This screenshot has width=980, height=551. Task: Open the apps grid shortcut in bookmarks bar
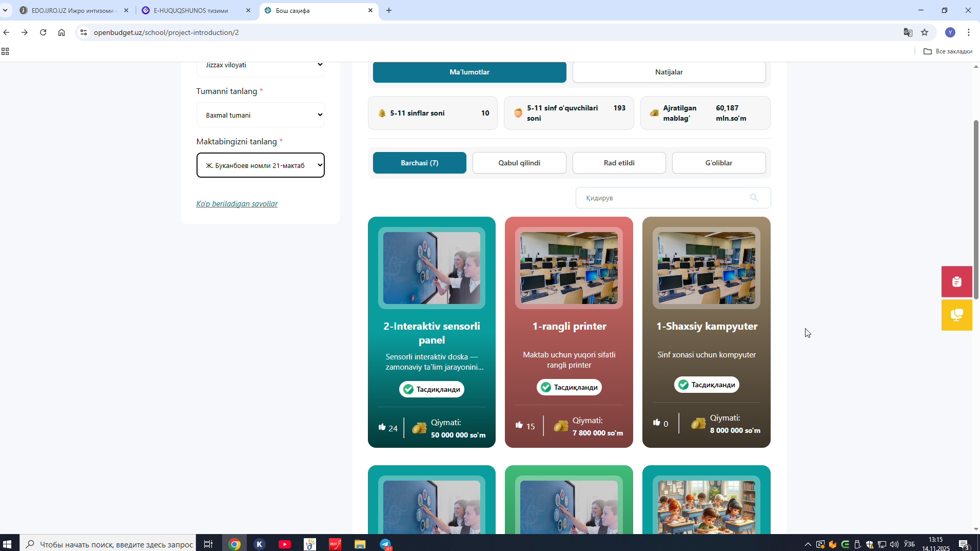5,51
